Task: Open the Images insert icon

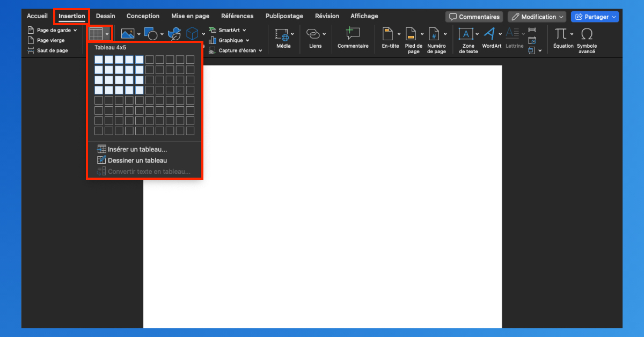Action: [127, 34]
